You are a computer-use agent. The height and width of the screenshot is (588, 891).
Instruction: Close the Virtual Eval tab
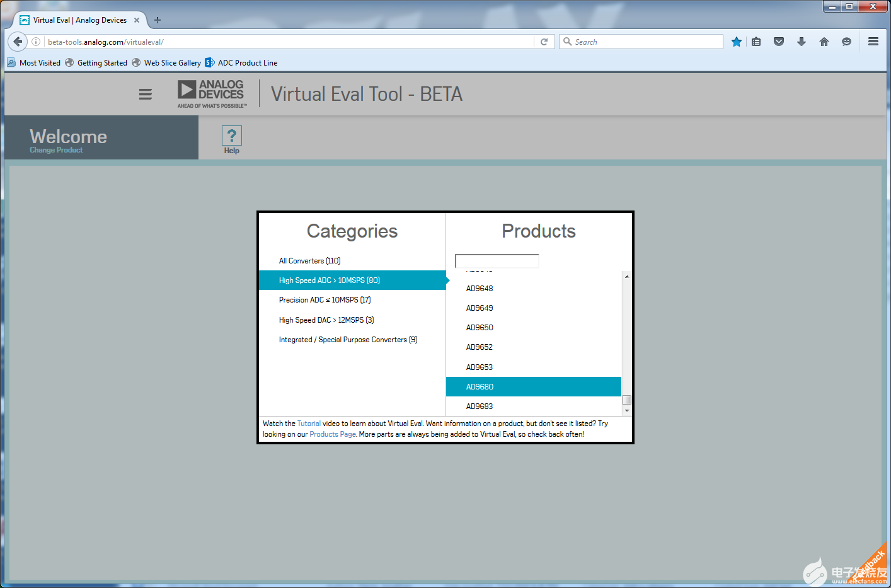tap(137, 20)
